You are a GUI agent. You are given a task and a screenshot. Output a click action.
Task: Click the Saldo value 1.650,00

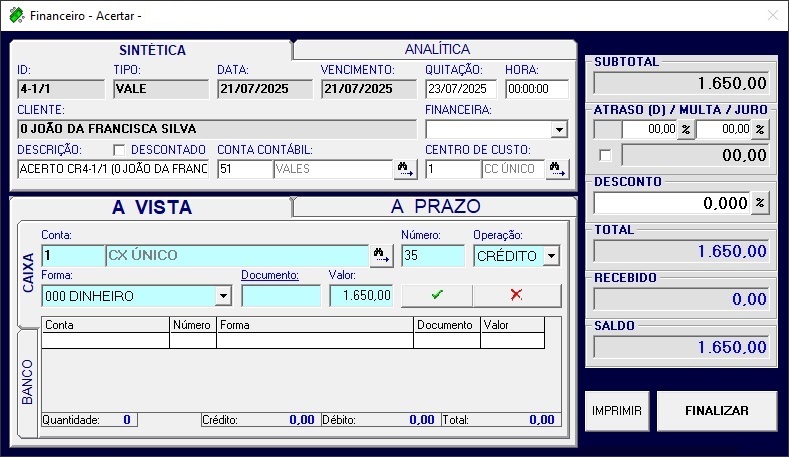point(681,347)
